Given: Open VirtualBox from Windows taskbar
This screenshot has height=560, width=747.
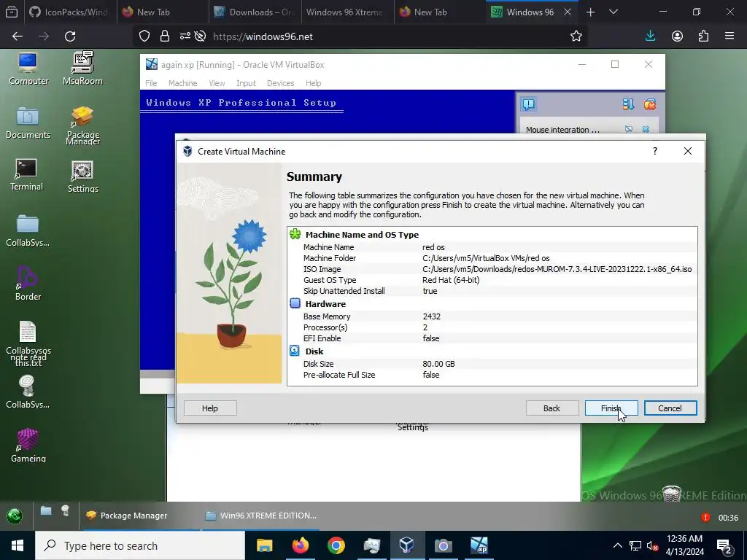Looking at the screenshot, I should (407, 545).
